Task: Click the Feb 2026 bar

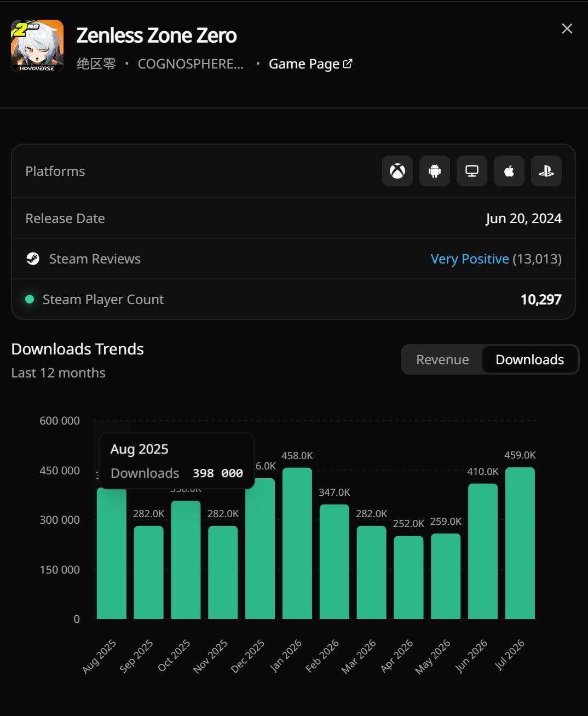Action: [x=335, y=562]
